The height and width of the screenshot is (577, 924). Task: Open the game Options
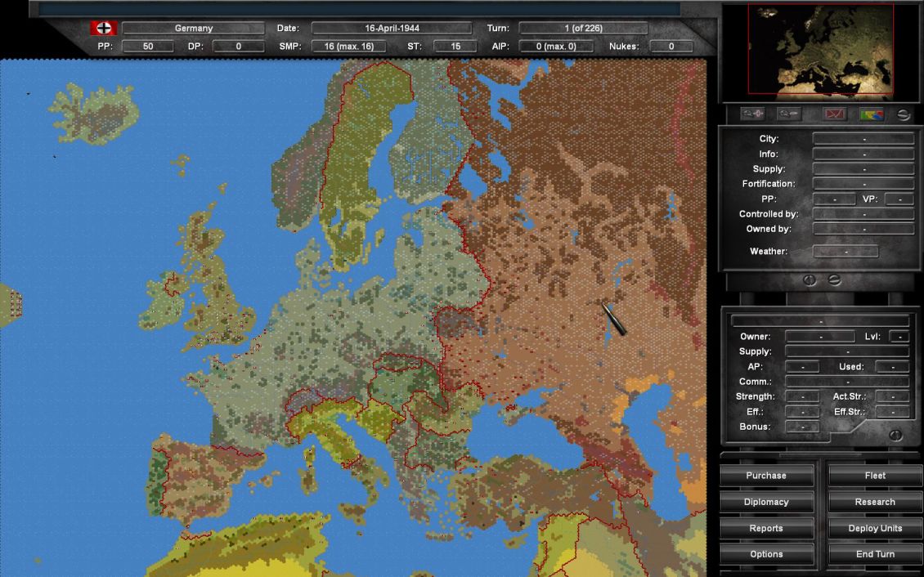[x=766, y=554]
